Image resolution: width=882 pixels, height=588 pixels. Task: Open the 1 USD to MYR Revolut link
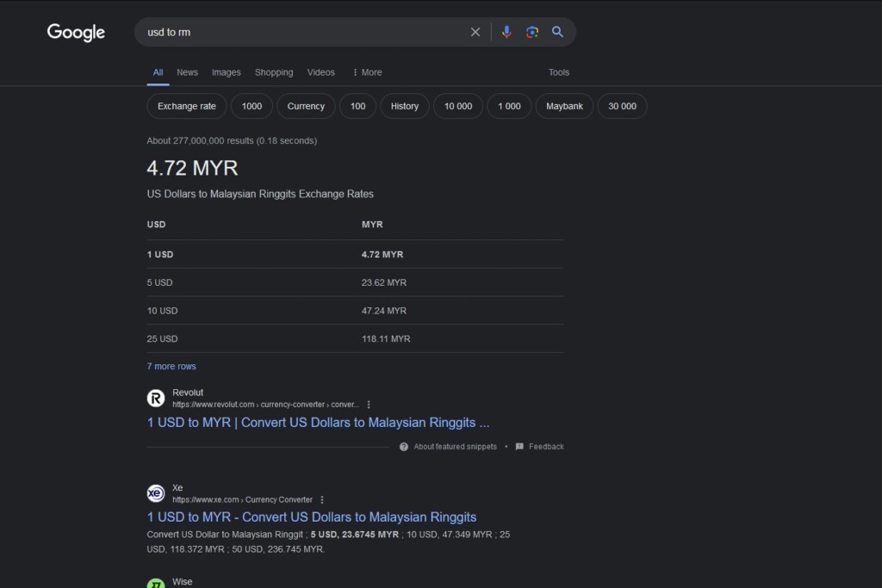click(x=318, y=422)
